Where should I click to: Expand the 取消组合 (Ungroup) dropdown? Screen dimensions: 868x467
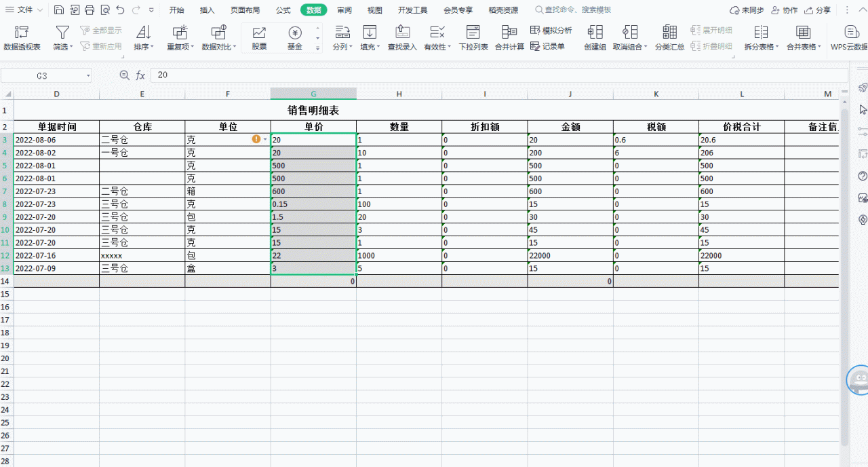tap(646, 47)
